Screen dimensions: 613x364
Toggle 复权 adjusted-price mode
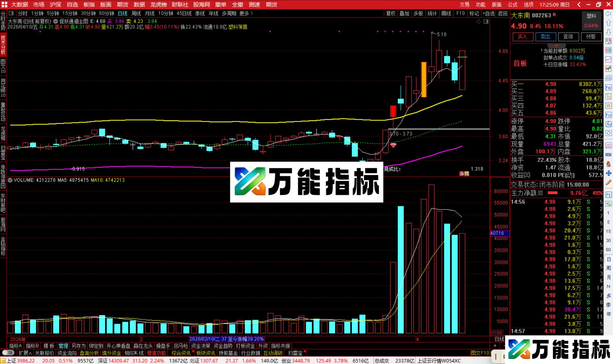pos(391,13)
